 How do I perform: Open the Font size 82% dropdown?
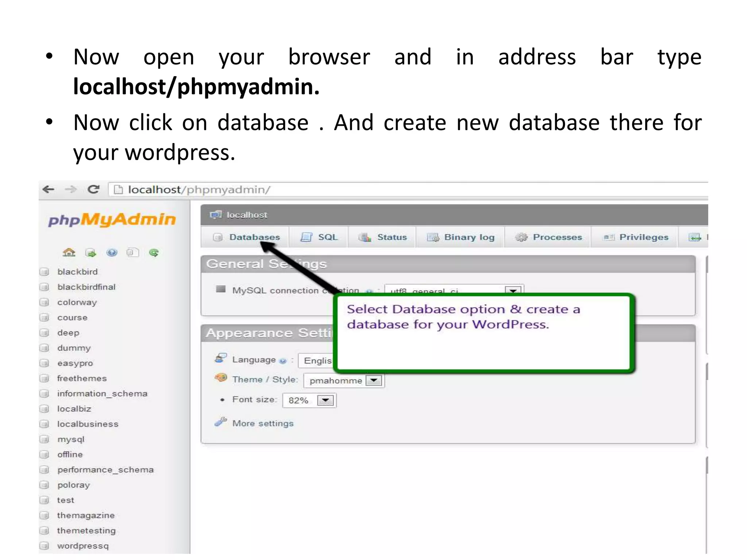pos(309,400)
